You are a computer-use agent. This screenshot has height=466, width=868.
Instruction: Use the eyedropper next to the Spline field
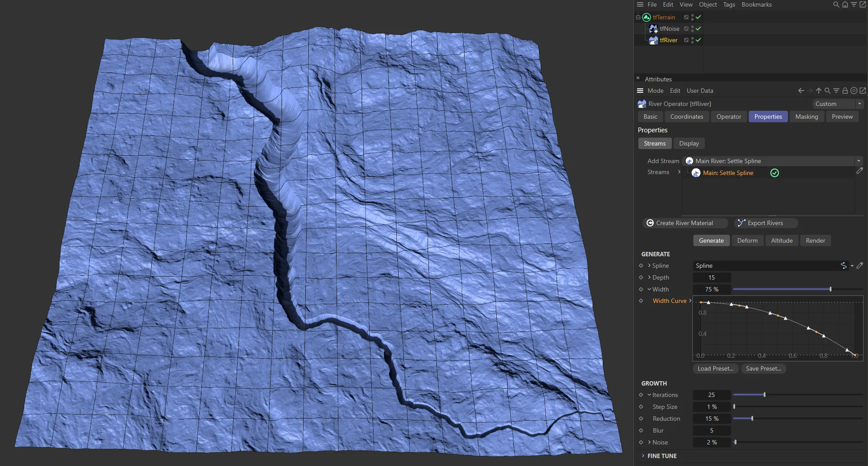860,266
